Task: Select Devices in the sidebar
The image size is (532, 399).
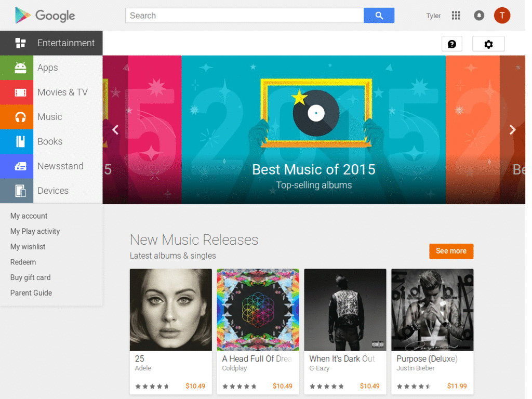Action: tap(53, 191)
